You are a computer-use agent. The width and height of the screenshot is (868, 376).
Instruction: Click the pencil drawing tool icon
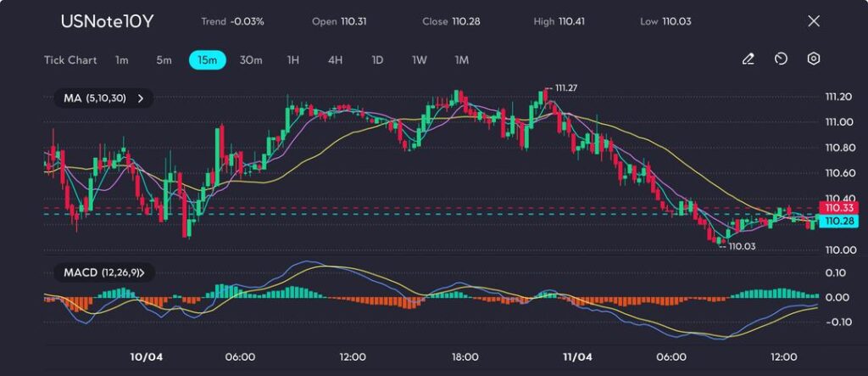748,59
